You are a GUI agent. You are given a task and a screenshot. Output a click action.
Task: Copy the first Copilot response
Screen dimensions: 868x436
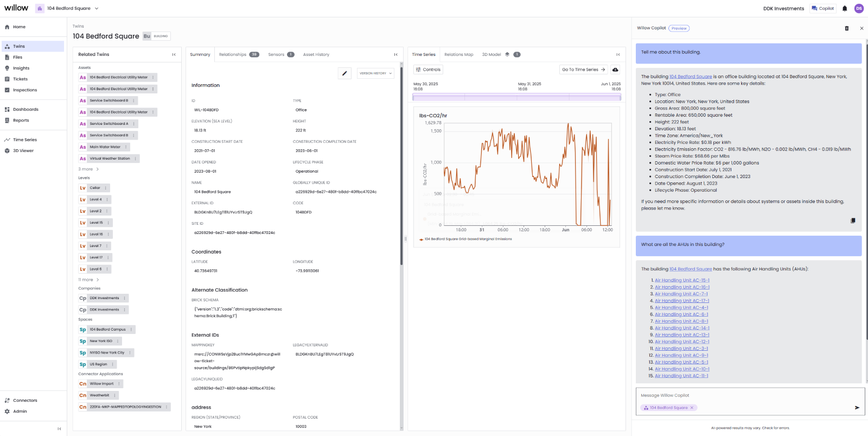click(x=853, y=220)
